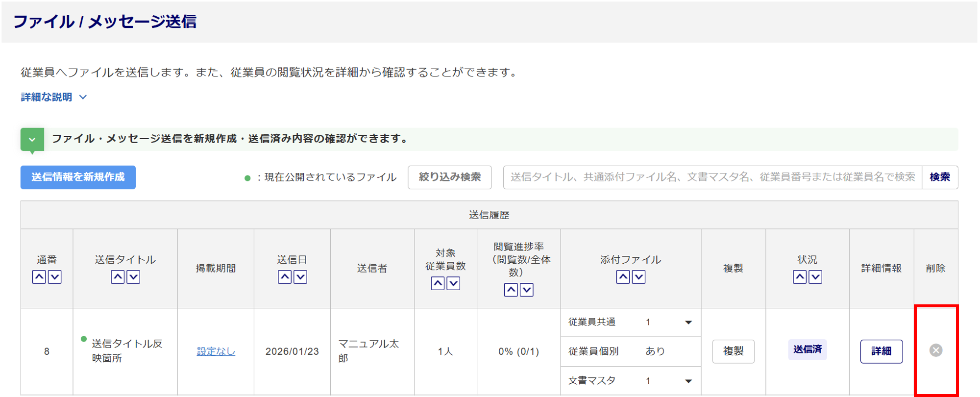Click 送信情報を新規作成 button
This screenshot has height=397, width=980.
[x=78, y=177]
